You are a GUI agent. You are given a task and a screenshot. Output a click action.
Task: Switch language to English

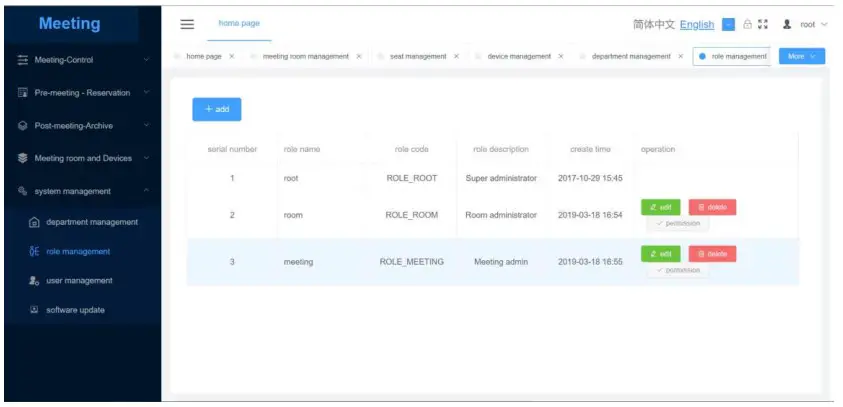point(697,25)
